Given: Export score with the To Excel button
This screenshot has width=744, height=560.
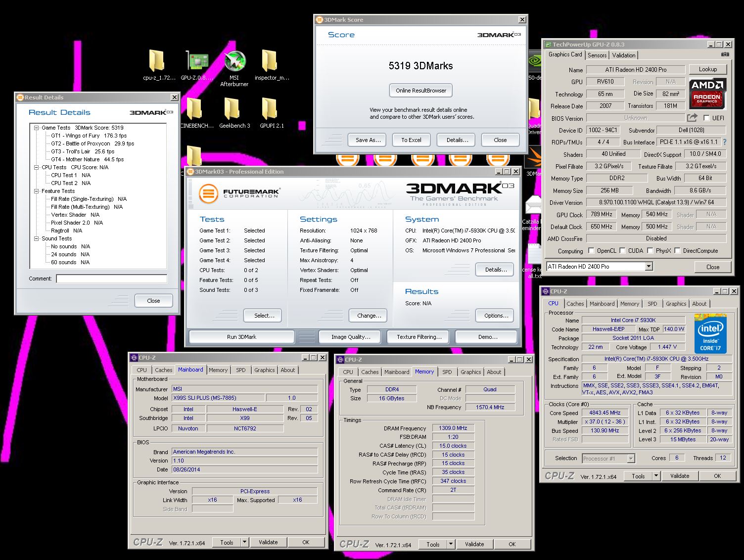Looking at the screenshot, I should pos(411,140).
